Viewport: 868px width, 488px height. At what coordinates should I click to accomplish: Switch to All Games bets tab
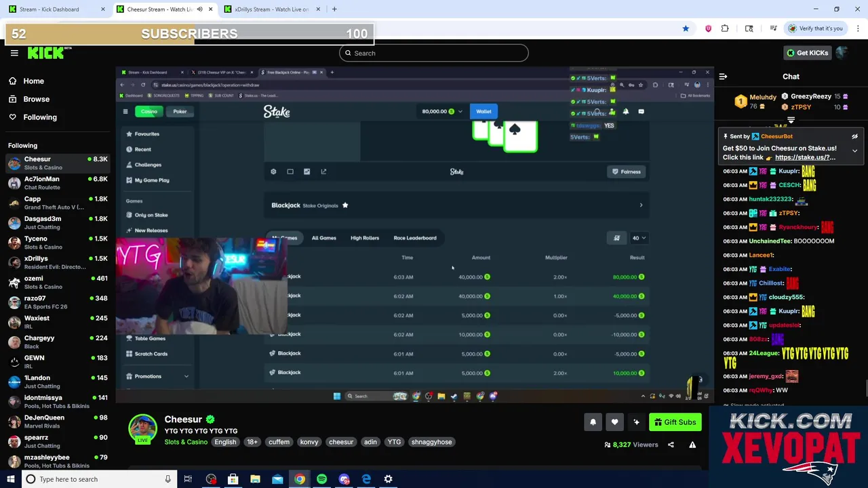pyautogui.click(x=323, y=238)
